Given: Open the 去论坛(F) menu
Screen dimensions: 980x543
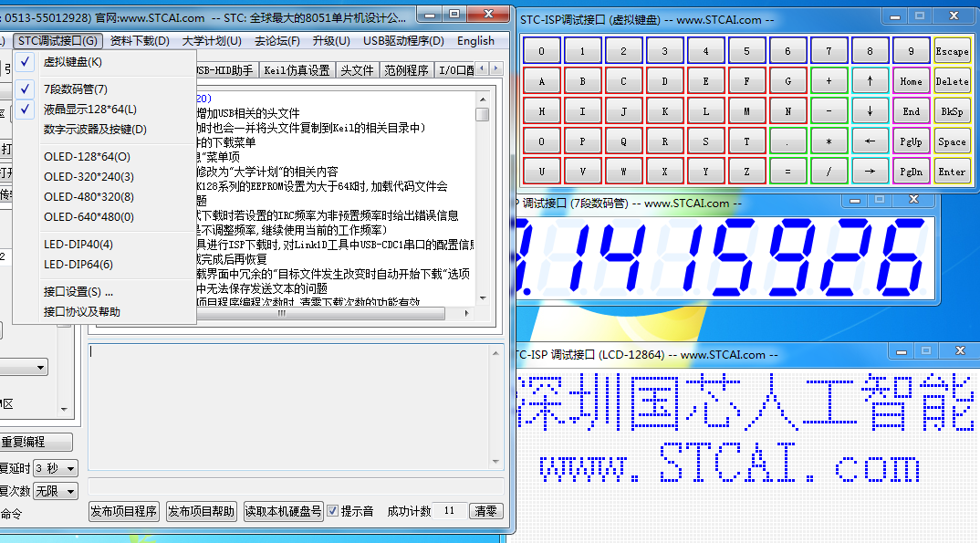Looking at the screenshot, I should pyautogui.click(x=276, y=41).
